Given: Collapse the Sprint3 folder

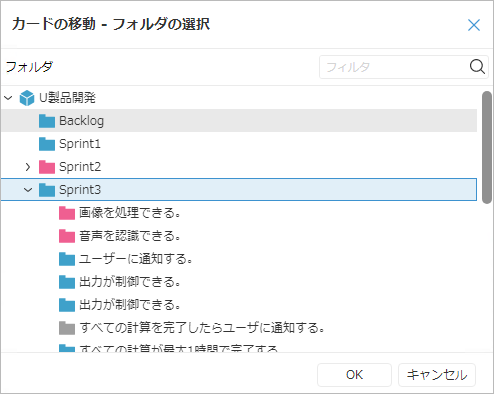Looking at the screenshot, I should click(28, 190).
